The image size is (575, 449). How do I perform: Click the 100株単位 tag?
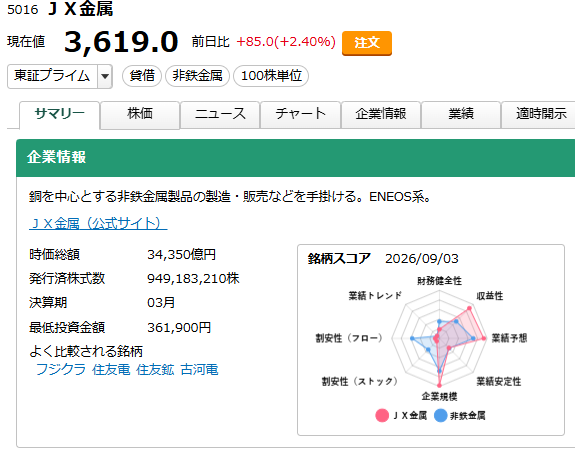(271, 76)
